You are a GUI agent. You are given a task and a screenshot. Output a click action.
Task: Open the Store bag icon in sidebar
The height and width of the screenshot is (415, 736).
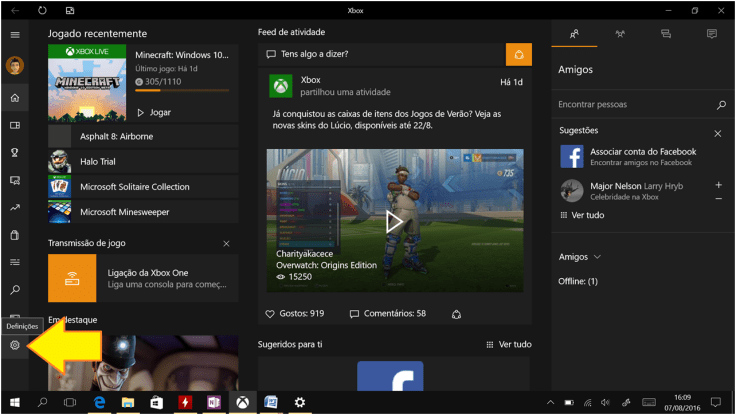[15, 235]
